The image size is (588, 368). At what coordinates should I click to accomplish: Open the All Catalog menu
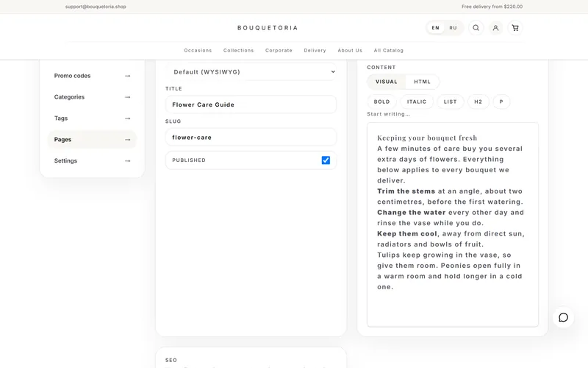[389, 50]
